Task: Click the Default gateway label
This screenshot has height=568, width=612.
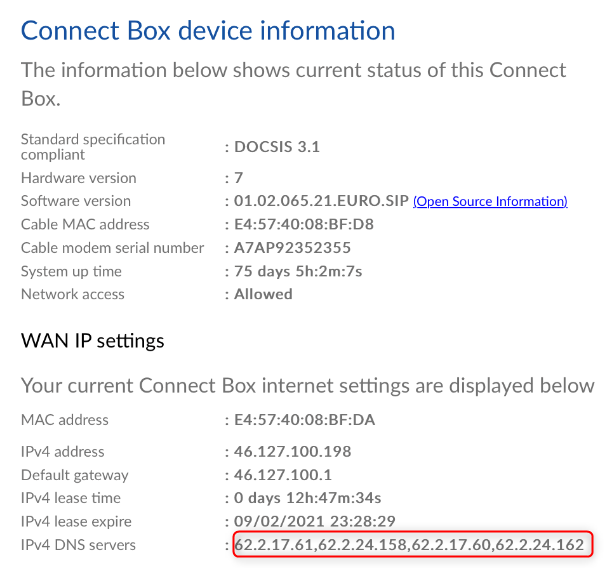Action: (x=75, y=475)
